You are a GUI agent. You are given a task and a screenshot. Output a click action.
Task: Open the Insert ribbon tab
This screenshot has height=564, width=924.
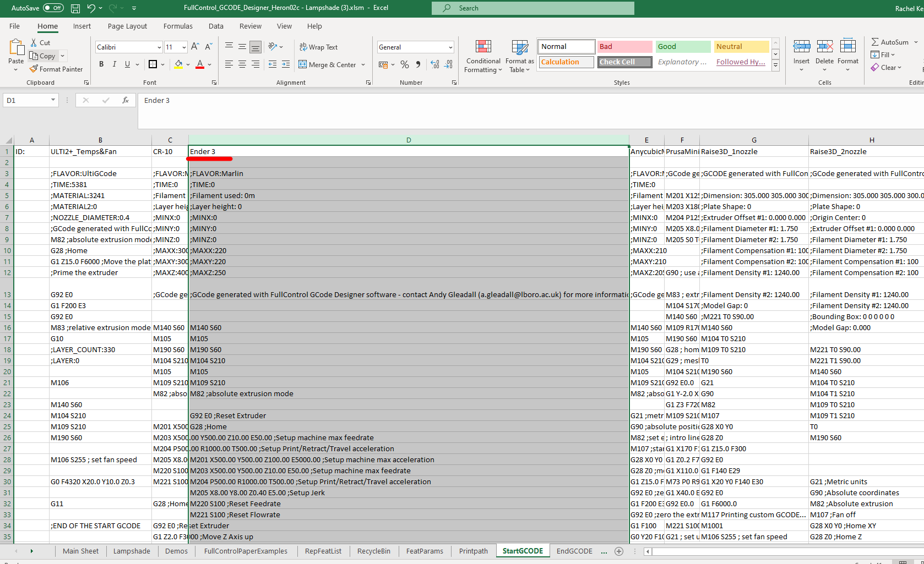pos(82,26)
